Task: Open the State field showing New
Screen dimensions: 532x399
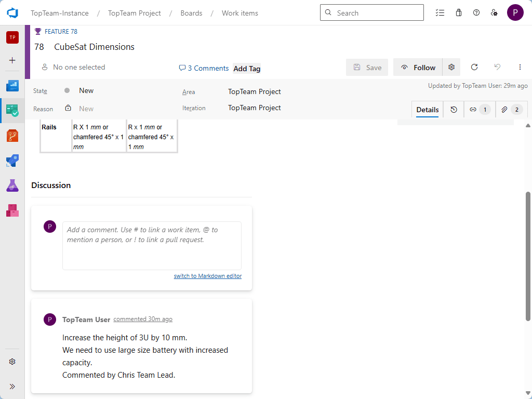Action: [86, 91]
